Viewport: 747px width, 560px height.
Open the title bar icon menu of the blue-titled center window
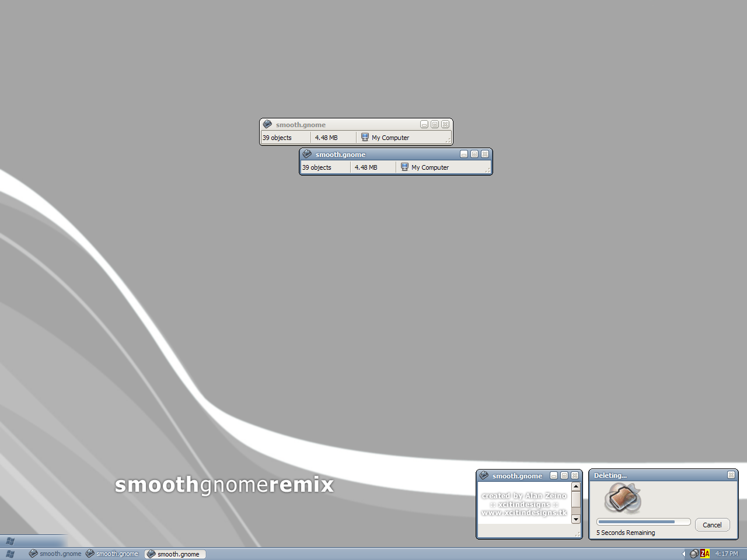[x=307, y=155]
